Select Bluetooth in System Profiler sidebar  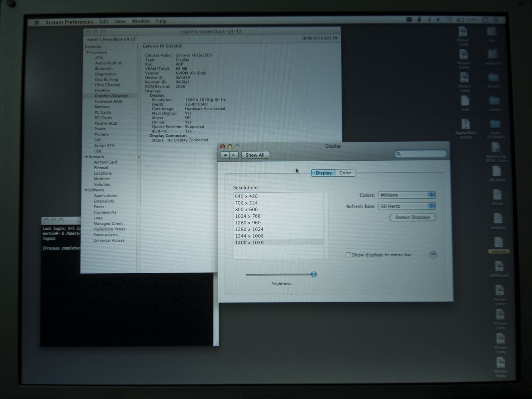pyautogui.click(x=104, y=69)
